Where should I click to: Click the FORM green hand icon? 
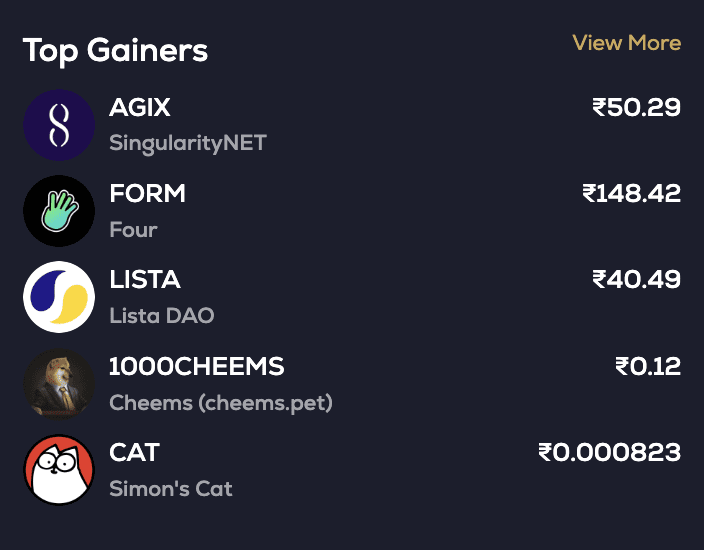(59, 211)
